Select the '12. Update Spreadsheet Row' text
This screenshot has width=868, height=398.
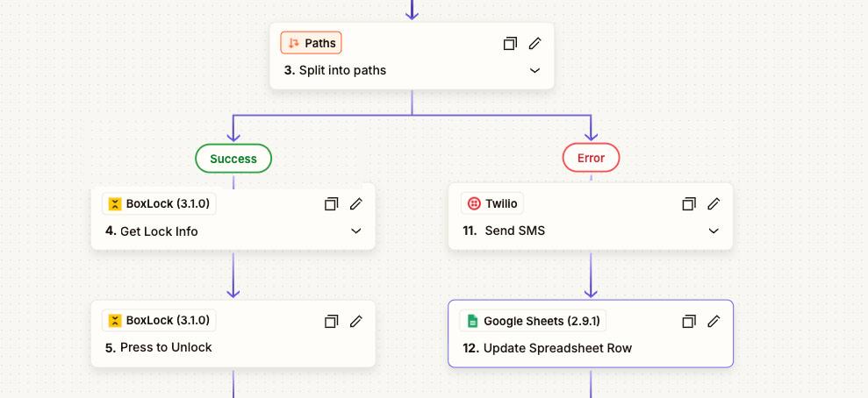(x=547, y=348)
